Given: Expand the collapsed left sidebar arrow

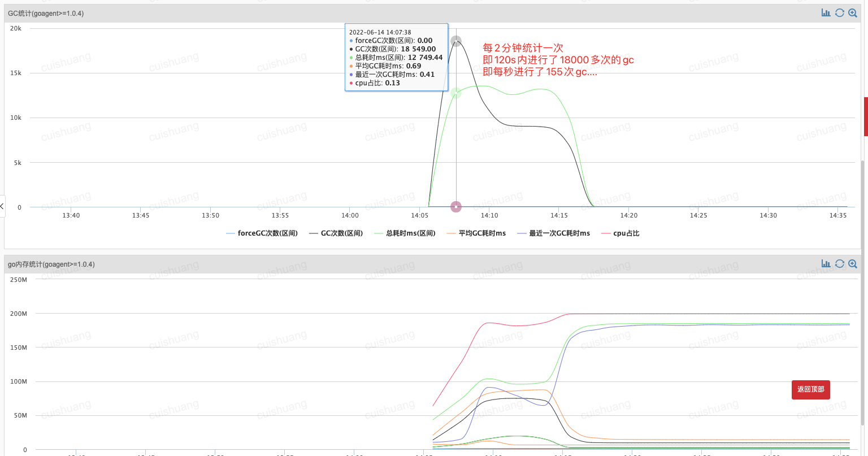Looking at the screenshot, I should click(x=2, y=207).
